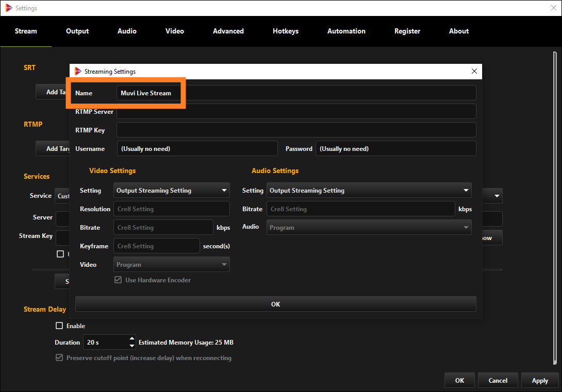This screenshot has height=392, width=562.
Task: Confirm Streaming Settings with wide OK button
Action: point(276,304)
